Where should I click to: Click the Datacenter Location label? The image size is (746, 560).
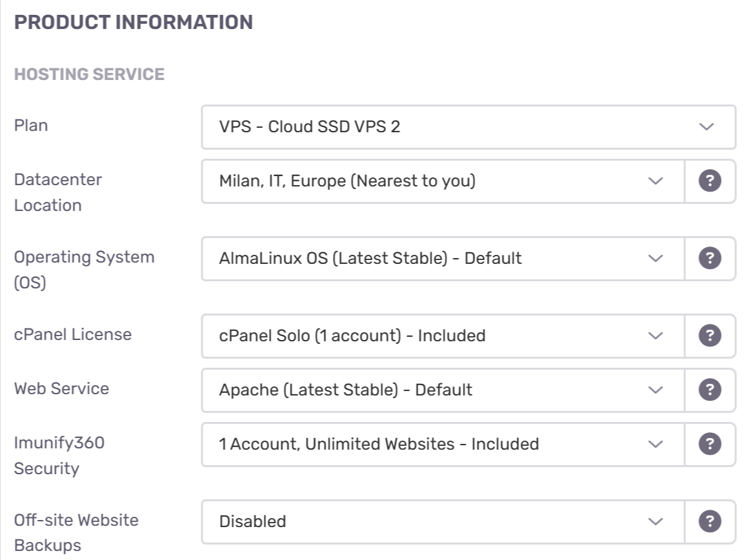58,192
